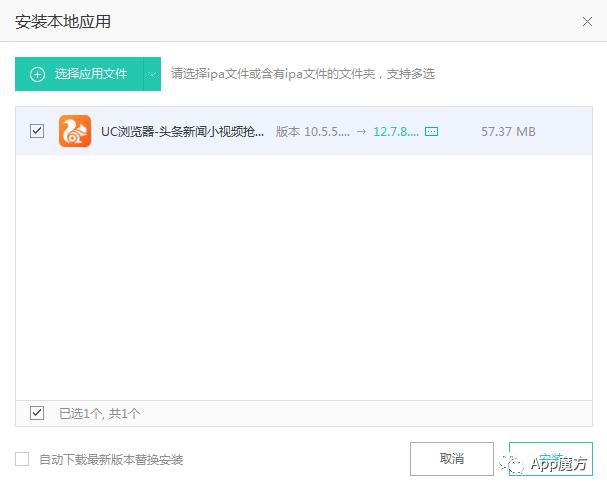Toggle the select-all checkbox beside 已选1个
This screenshot has width=607, height=491.
point(37,413)
